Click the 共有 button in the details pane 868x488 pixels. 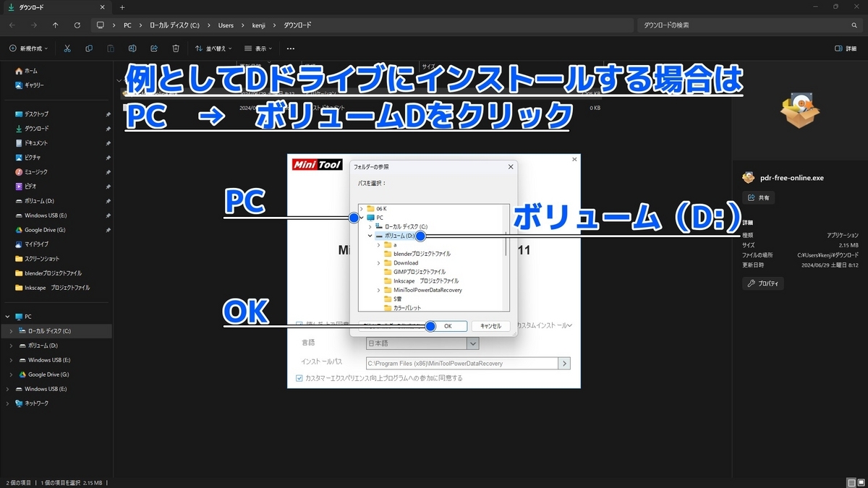pos(758,197)
